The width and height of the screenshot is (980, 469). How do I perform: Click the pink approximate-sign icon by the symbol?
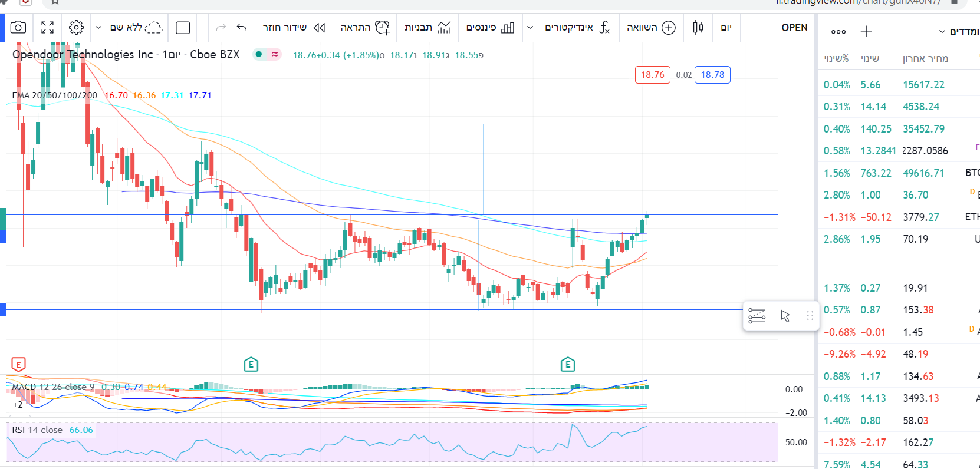[275, 55]
